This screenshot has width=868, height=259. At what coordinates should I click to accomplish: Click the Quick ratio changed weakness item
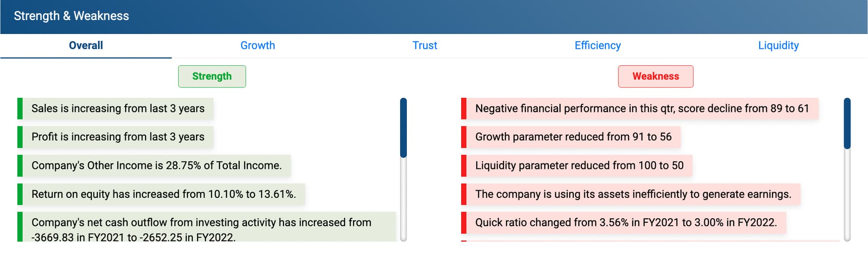click(624, 222)
